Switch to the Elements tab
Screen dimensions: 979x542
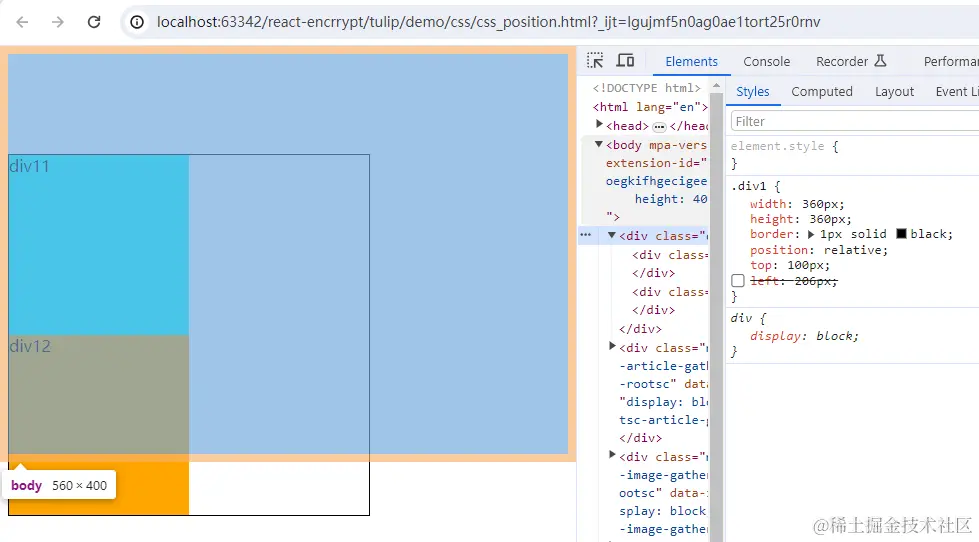point(691,61)
